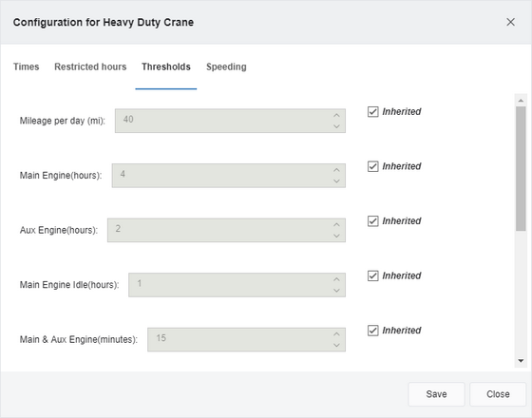Screen dimensions: 532x418
Task: Uncheck Inherited for Main & Aux Engine
Action: click(x=372, y=331)
